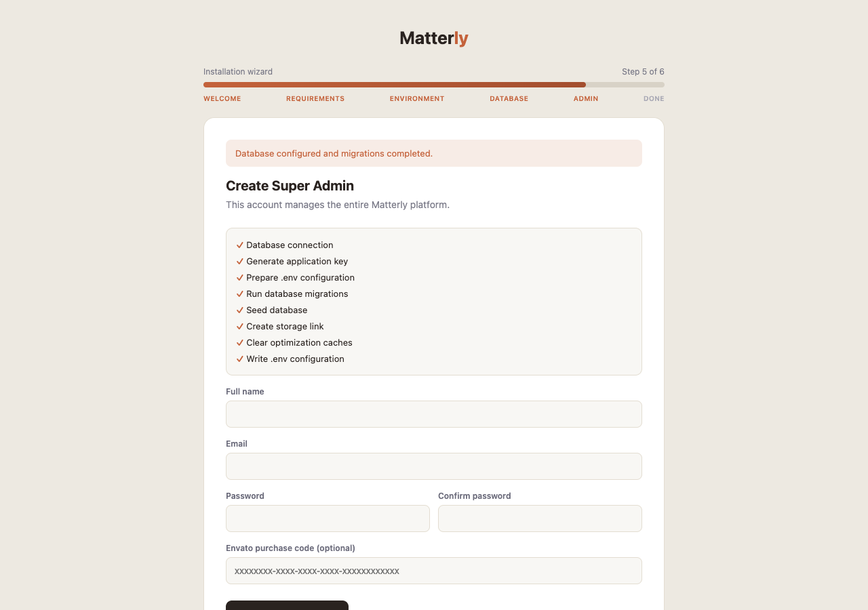
Task: Click the dark submit button below the form
Action: (x=287, y=605)
